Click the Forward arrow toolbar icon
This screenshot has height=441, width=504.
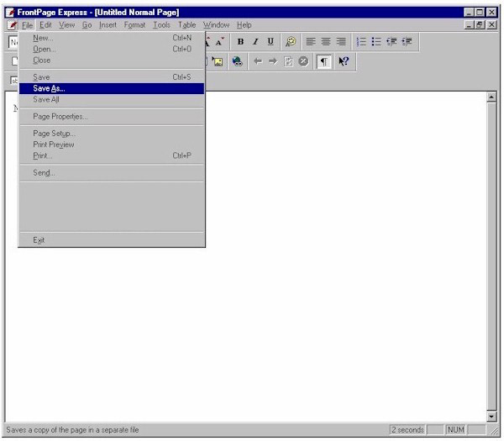pos(273,61)
